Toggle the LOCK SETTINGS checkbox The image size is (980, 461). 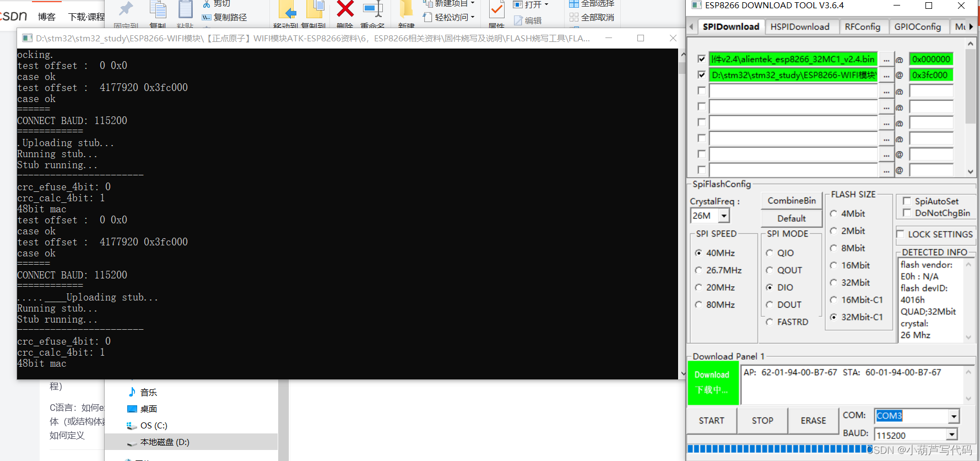pyautogui.click(x=901, y=234)
